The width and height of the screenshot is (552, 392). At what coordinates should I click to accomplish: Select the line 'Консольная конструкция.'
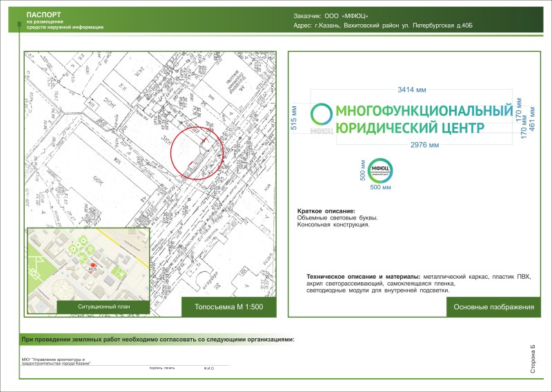[333, 225]
